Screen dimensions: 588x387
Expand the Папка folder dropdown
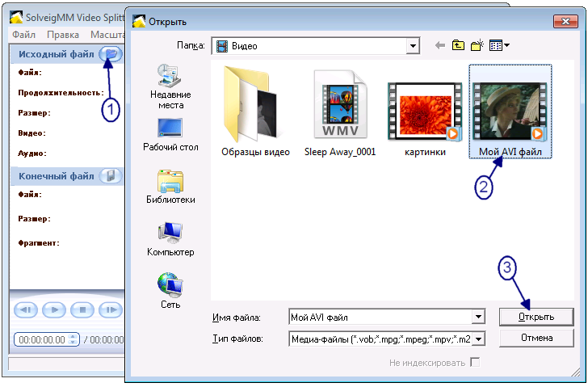(x=413, y=46)
